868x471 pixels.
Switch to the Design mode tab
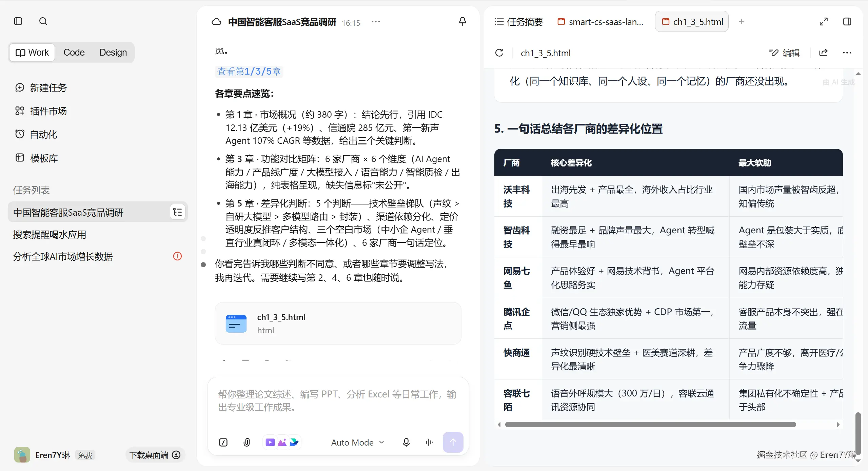113,53
